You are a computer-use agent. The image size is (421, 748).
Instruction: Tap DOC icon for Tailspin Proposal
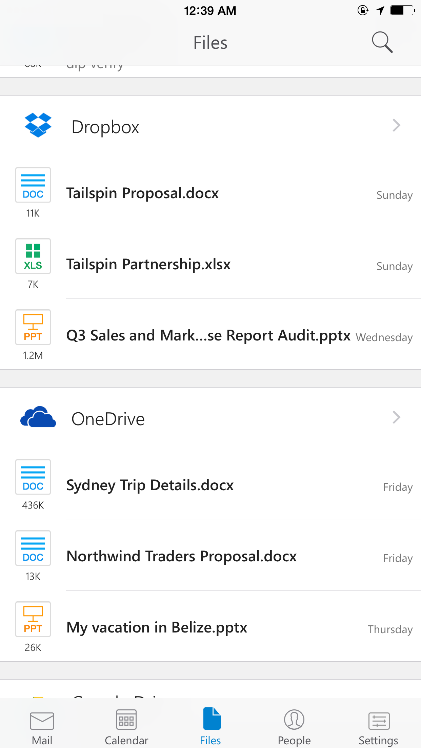33,185
